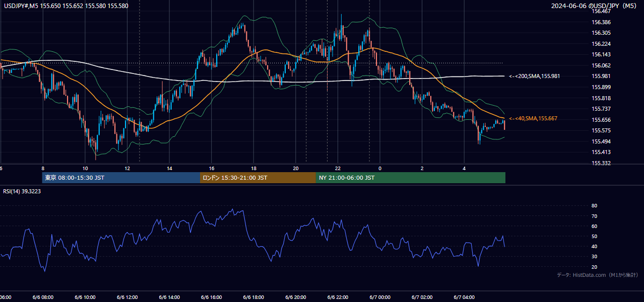Click price axis value 156.062
644x302 pixels.
tap(601, 65)
